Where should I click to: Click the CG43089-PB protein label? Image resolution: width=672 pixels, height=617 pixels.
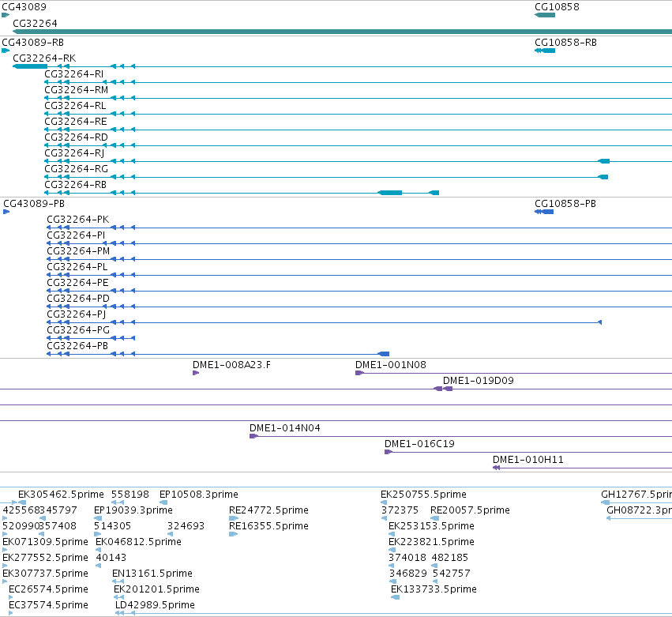[x=34, y=204]
